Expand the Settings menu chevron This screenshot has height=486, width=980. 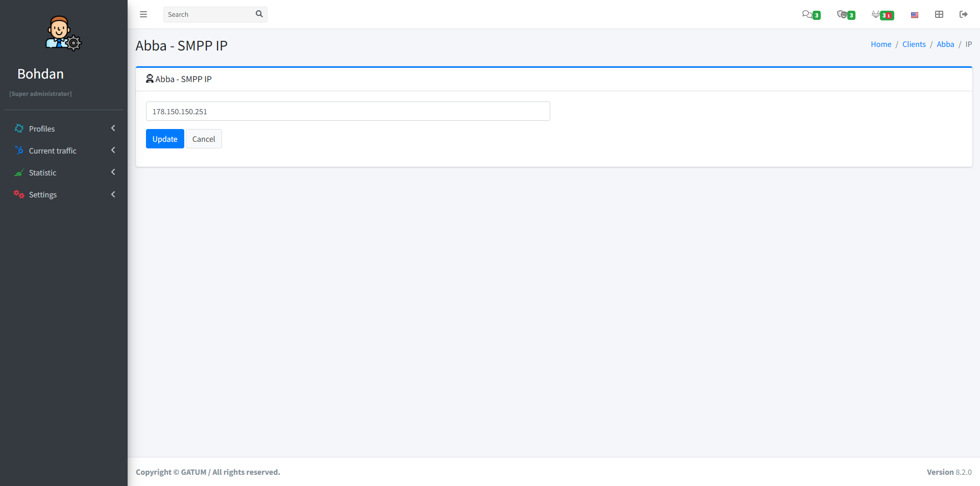pos(113,194)
